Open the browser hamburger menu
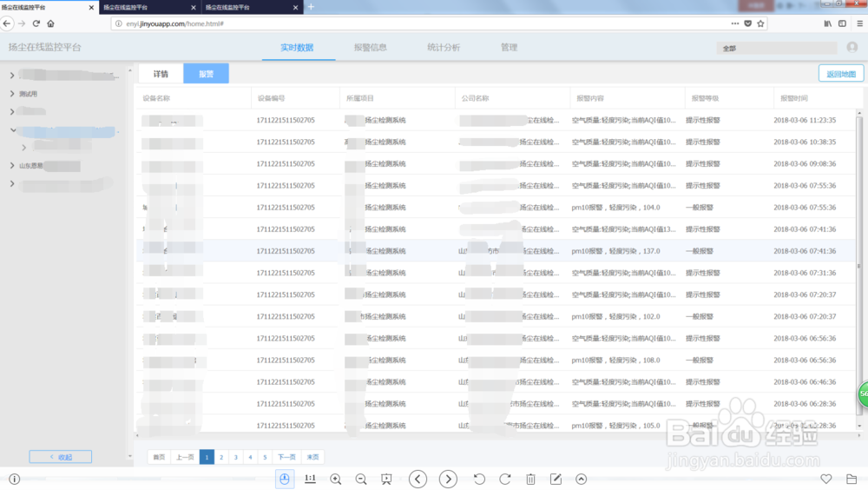868x490 pixels. 859,23
